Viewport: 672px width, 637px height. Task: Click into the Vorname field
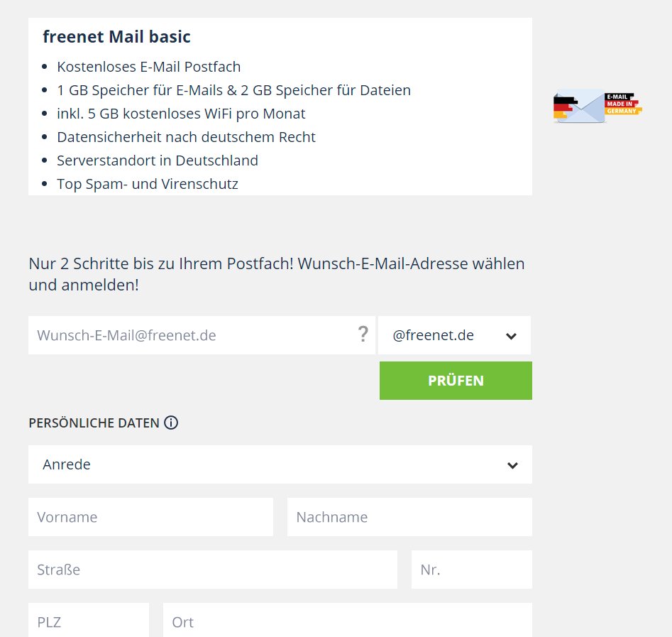[x=150, y=517]
